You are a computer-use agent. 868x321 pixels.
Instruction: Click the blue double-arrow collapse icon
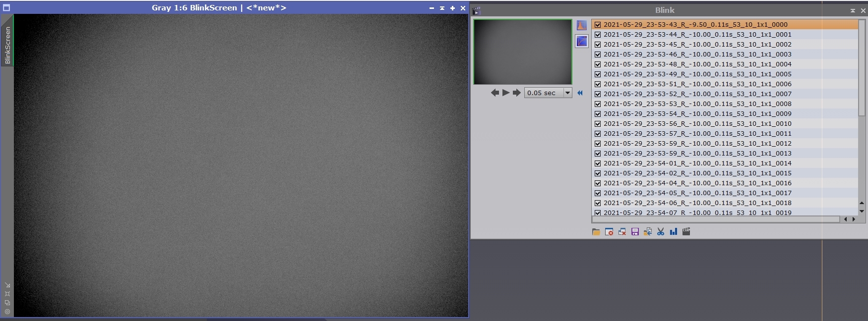click(x=580, y=93)
